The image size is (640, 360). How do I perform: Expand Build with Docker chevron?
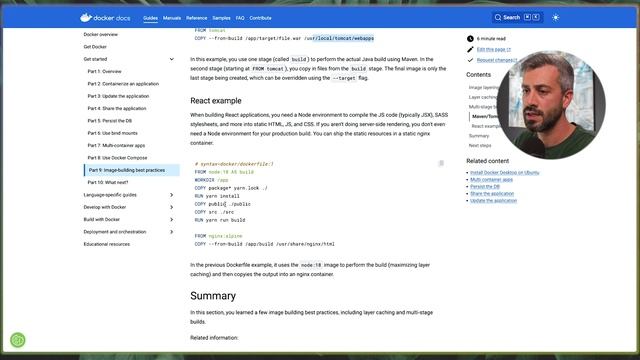(x=171, y=220)
